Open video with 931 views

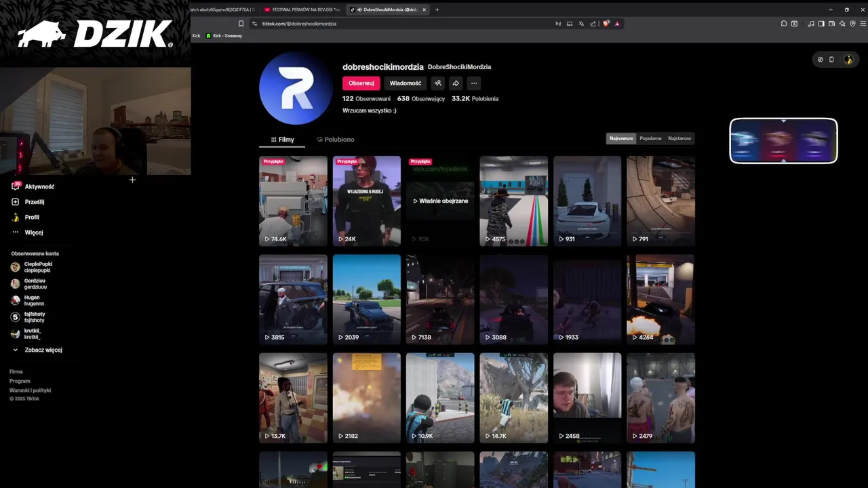click(587, 201)
